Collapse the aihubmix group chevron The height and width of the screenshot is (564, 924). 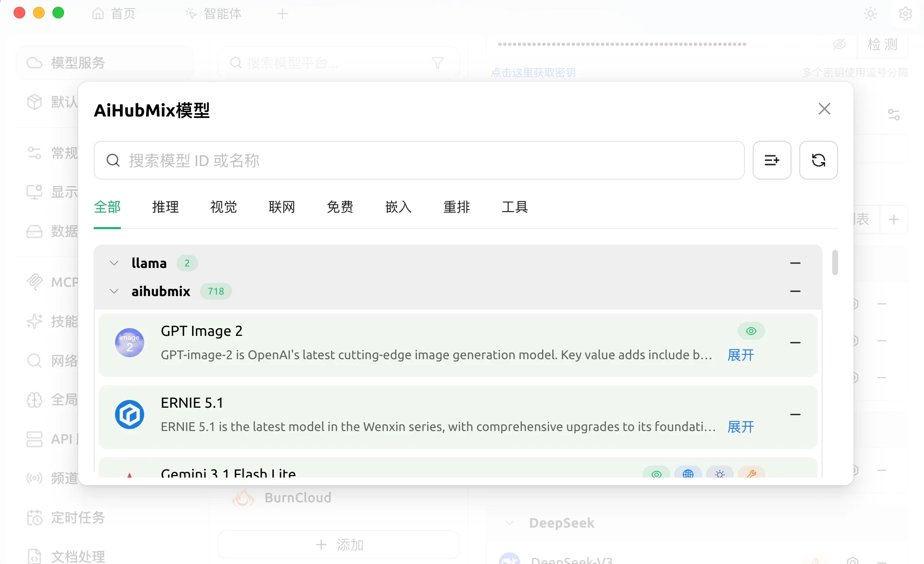click(114, 291)
